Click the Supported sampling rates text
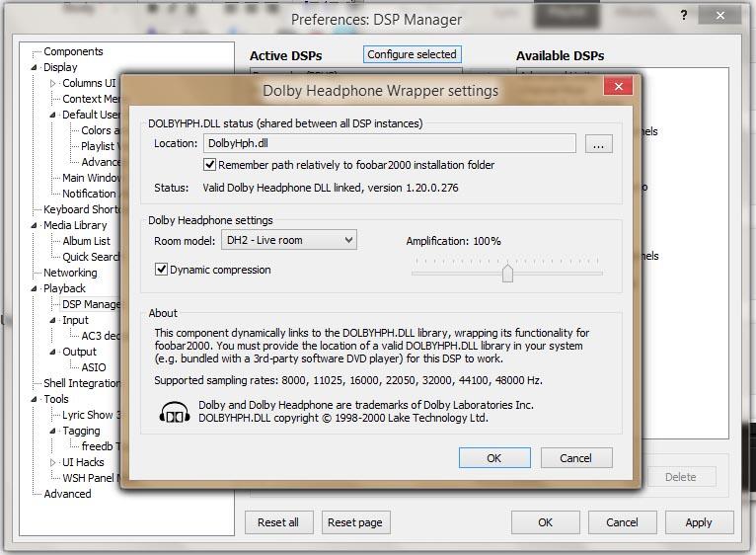Viewport: 756px width, 555px height. (348, 380)
